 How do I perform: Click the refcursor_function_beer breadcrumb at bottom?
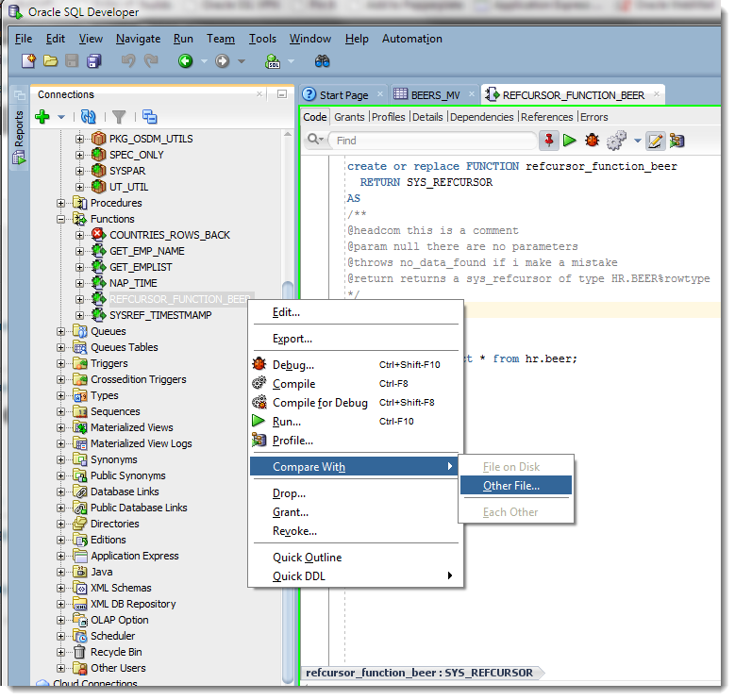420,674
